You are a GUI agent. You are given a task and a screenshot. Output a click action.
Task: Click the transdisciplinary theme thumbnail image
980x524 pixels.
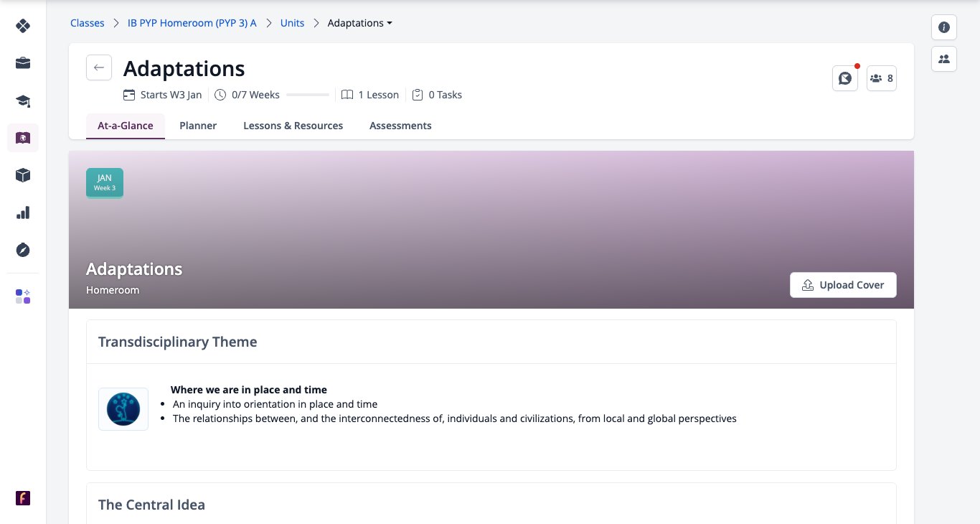[123, 409]
